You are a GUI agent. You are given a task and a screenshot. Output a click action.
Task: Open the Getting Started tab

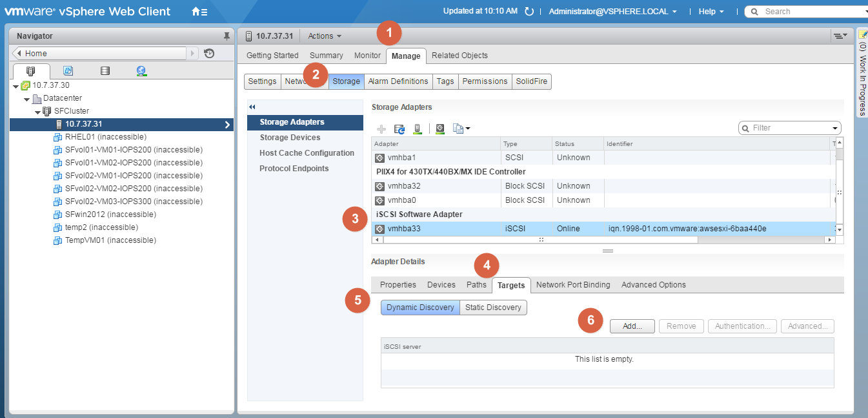[272, 56]
